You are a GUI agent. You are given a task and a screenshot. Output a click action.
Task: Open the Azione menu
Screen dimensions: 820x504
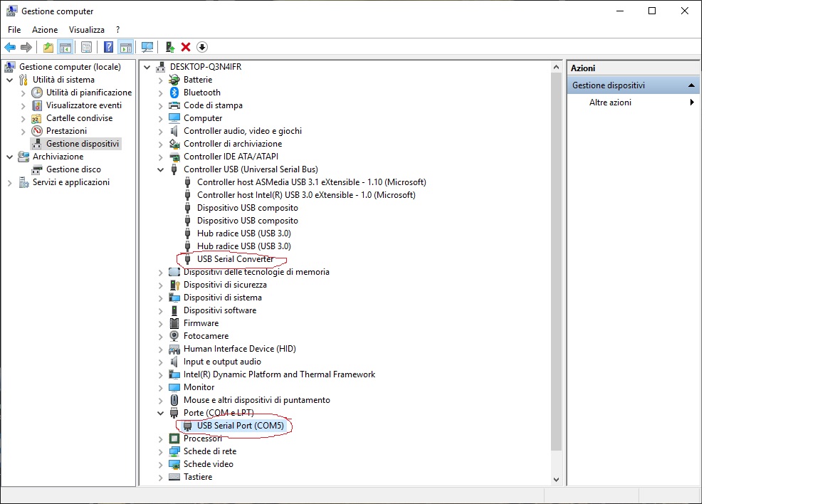(x=45, y=30)
